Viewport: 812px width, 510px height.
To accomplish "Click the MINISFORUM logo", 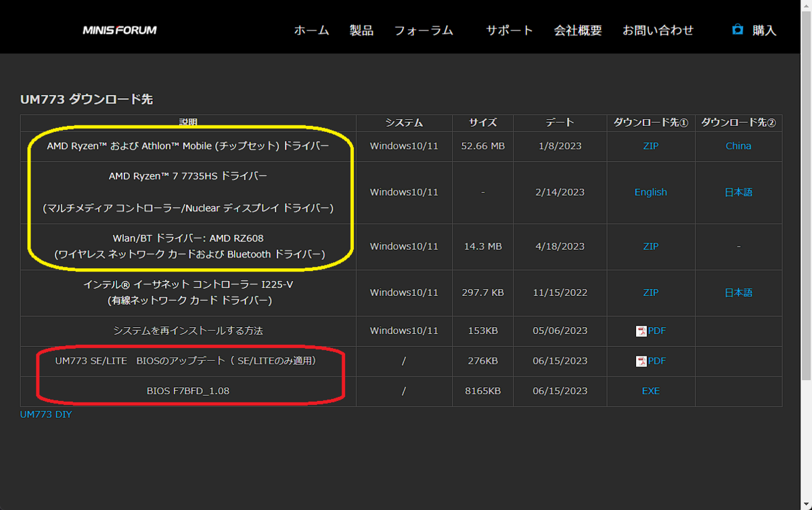I will pos(119,30).
